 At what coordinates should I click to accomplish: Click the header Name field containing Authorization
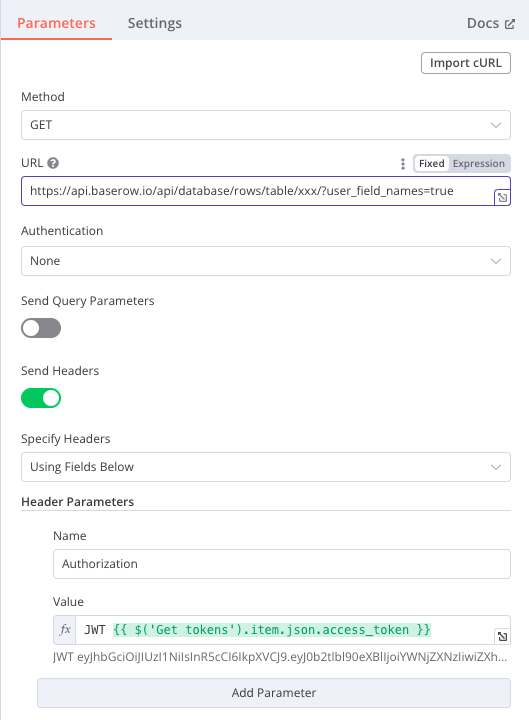point(282,564)
